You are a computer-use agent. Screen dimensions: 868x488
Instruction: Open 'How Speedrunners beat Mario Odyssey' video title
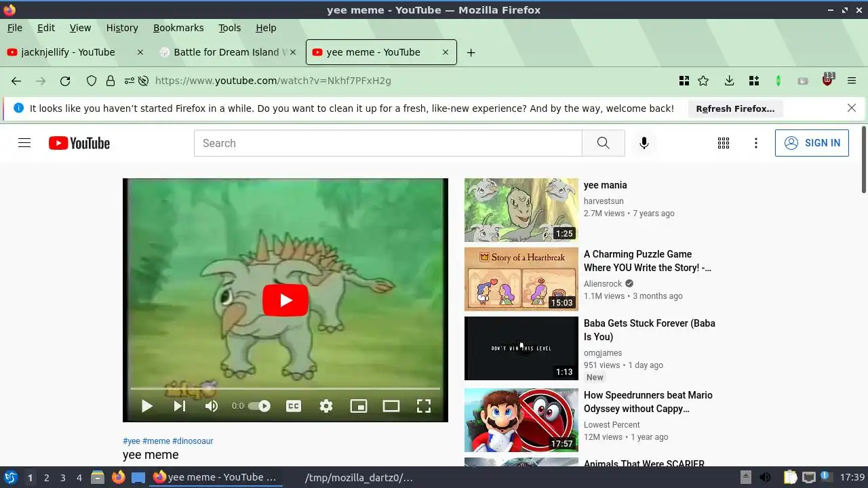(x=648, y=402)
